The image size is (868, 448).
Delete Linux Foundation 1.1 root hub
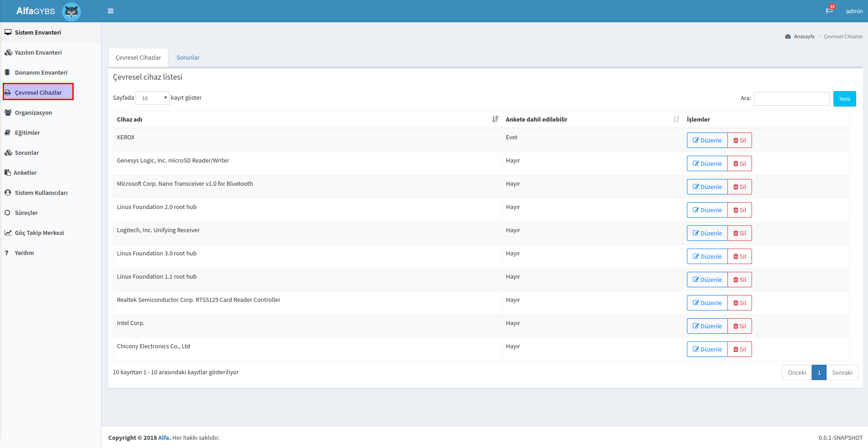point(740,280)
